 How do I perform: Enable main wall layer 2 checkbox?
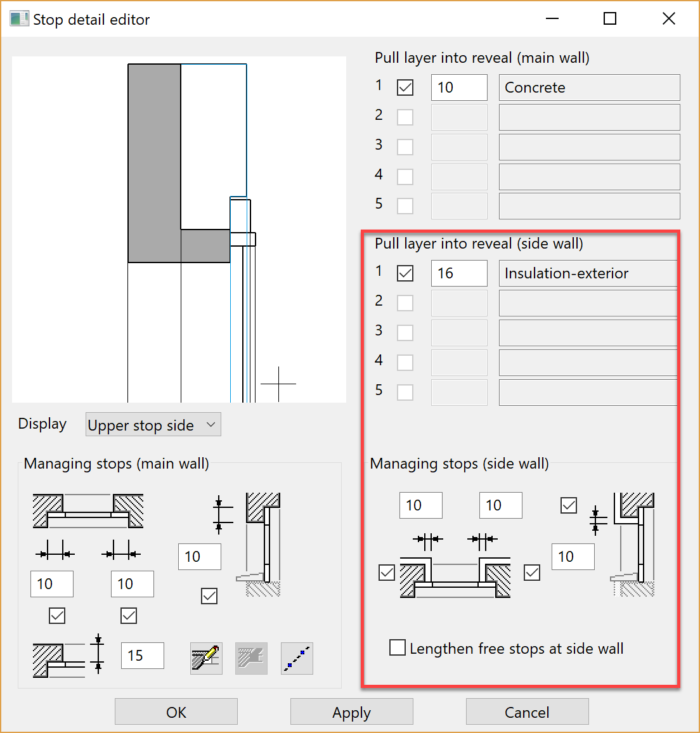click(405, 117)
